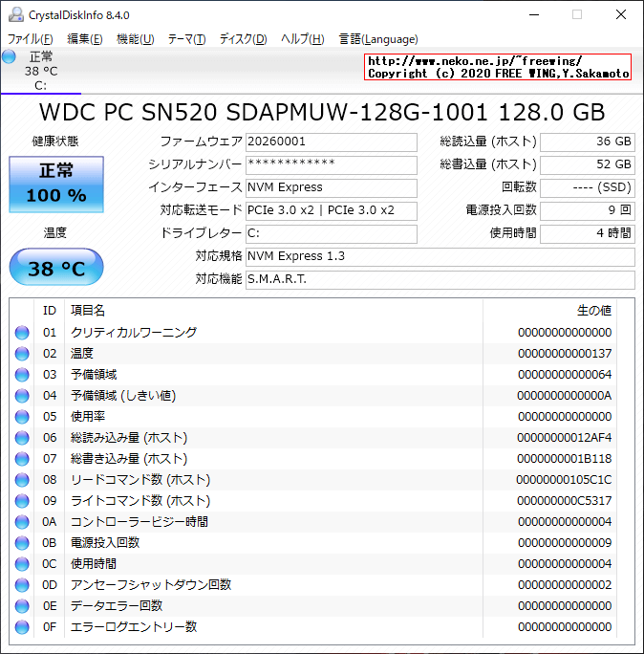
Task: Click status orb for ID 0C 使用時間
Action: 22,564
